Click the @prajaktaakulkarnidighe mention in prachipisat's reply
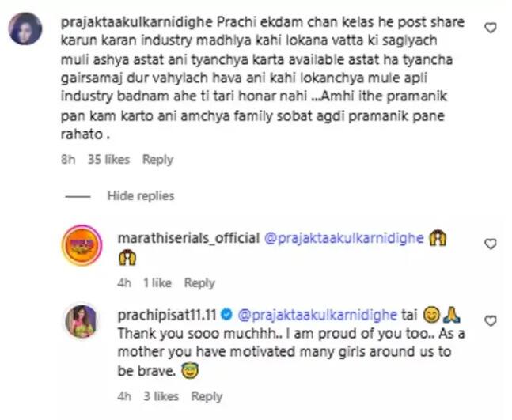Screen dimensions: 512x420 click(317, 316)
